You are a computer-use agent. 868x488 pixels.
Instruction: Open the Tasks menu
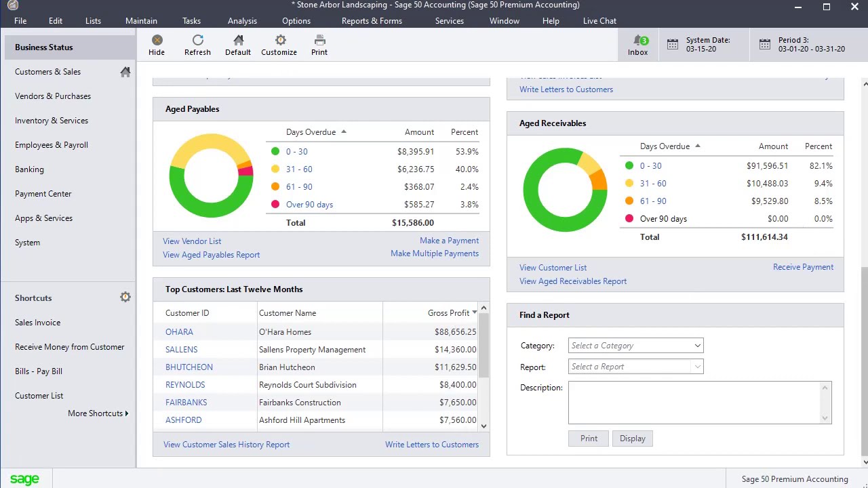coord(191,21)
